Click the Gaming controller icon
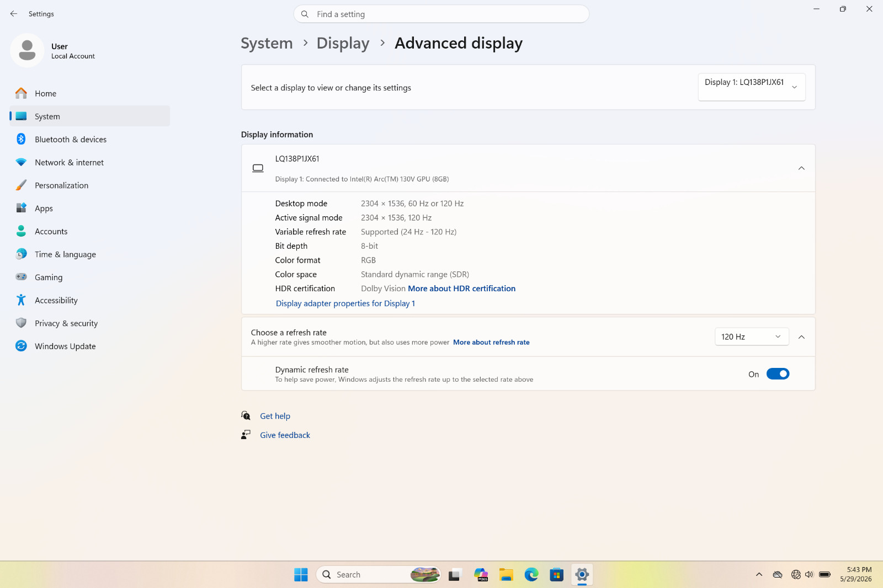The width and height of the screenshot is (883, 588). click(21, 277)
